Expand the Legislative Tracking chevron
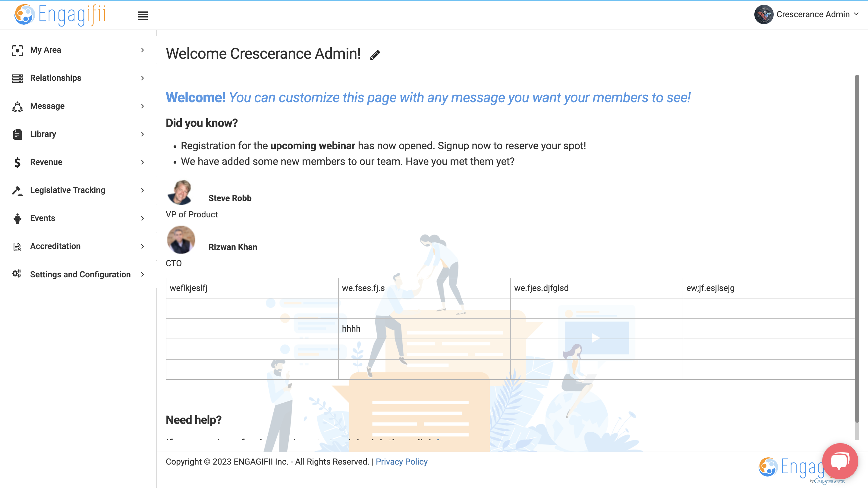868x489 pixels. point(143,191)
